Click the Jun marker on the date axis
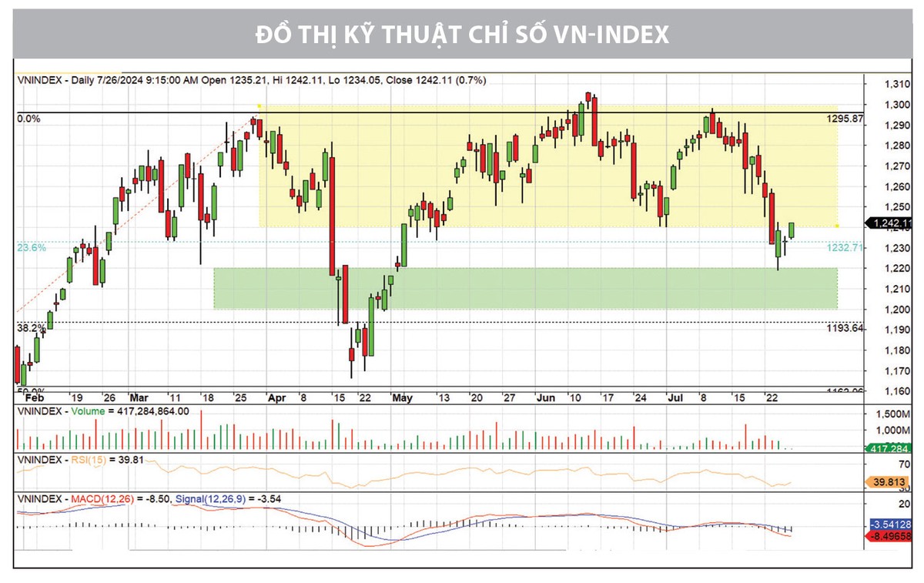Viewport: 924px width, 583px height. tap(545, 398)
